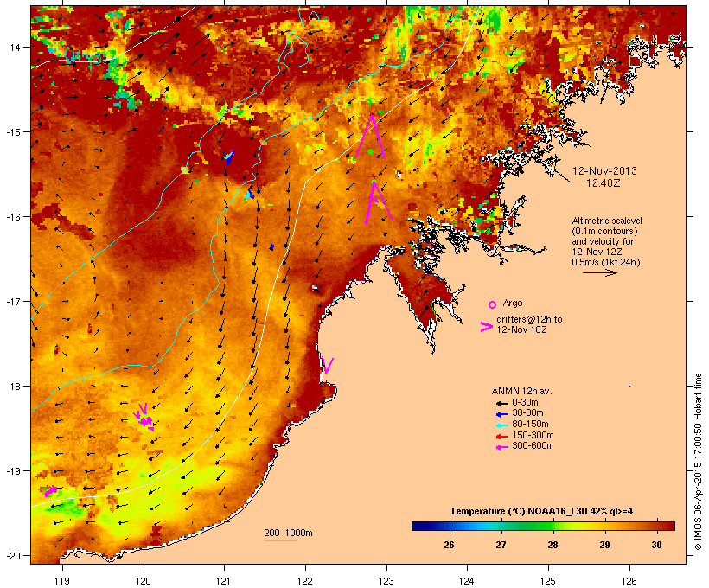
Task: Click the green 28°C region of colorbar
Action: tap(545, 526)
